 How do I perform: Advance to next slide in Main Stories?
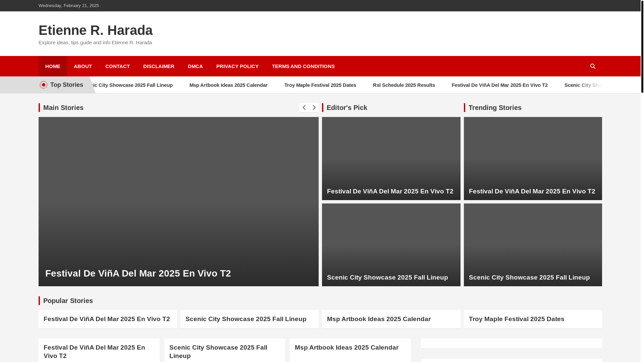pos(314,108)
